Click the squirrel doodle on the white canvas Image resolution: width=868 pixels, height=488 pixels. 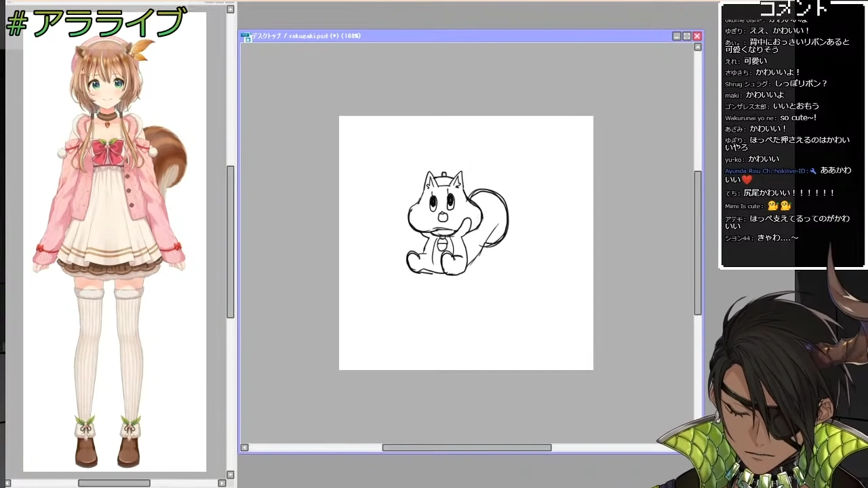pos(458,223)
